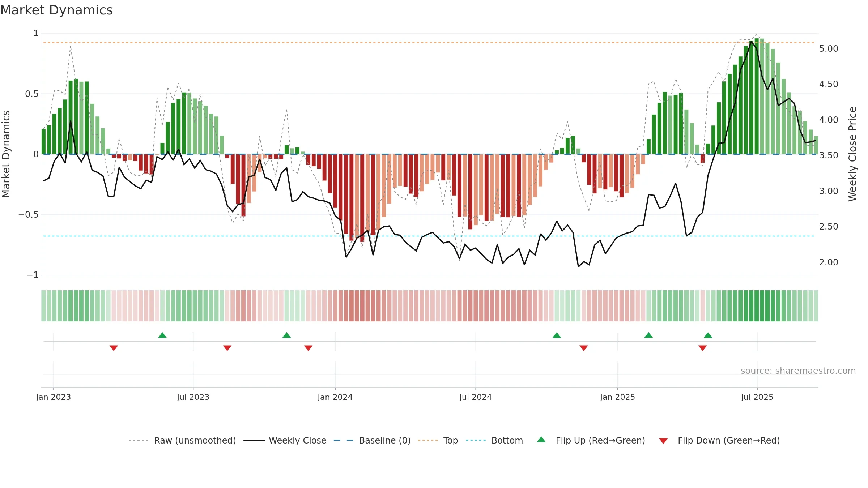Click the Jan 2023 x-axis label
This screenshot has width=868, height=488.
(x=54, y=397)
